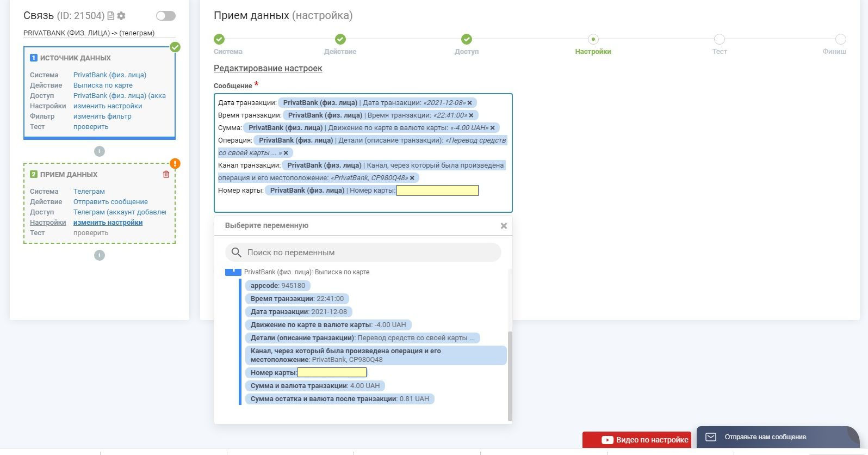The height and width of the screenshot is (455, 868).
Task: Click изменить настройки in source block
Action: pos(108,106)
